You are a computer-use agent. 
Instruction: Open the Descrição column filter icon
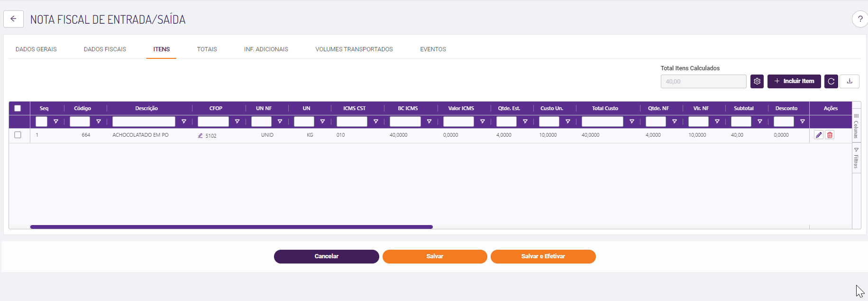pyautogui.click(x=184, y=122)
